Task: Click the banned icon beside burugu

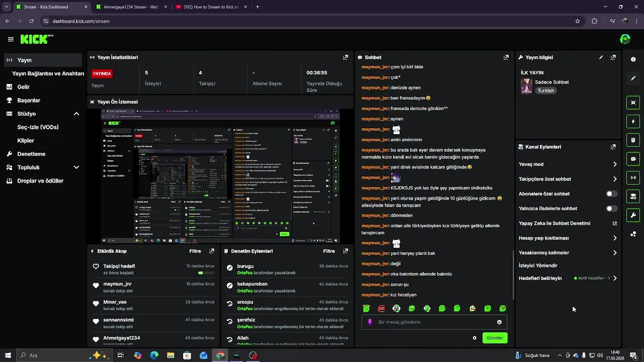Action: pos(229,268)
